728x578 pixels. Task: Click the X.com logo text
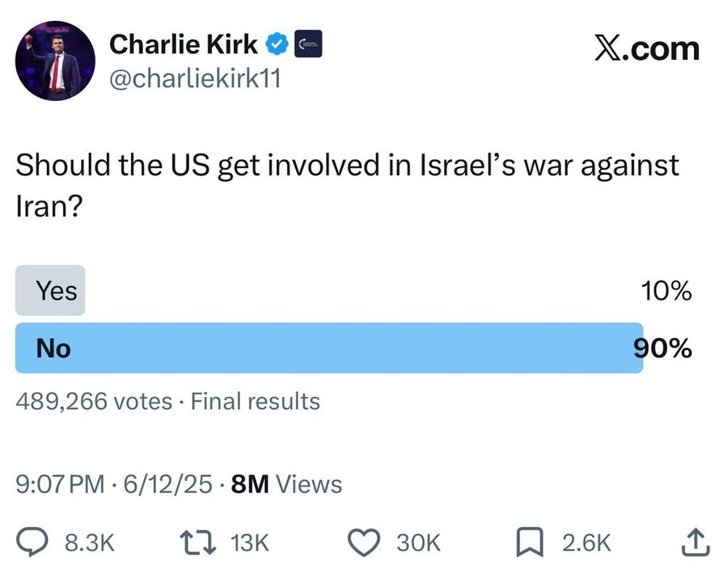click(x=647, y=48)
